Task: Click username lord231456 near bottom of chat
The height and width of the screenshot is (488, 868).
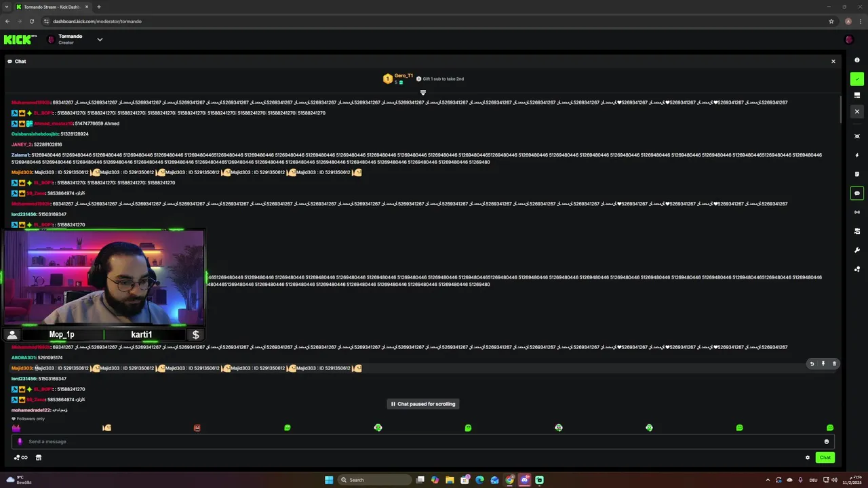Action: pyautogui.click(x=24, y=379)
